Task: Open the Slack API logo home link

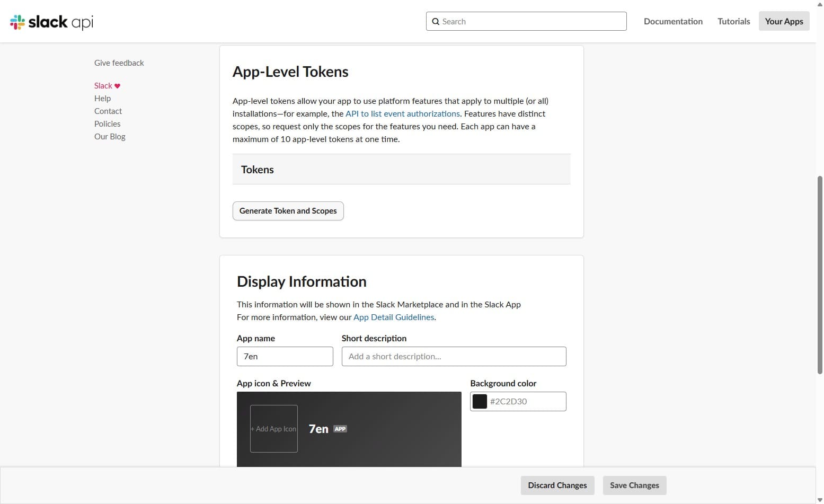Action: pyautogui.click(x=51, y=22)
